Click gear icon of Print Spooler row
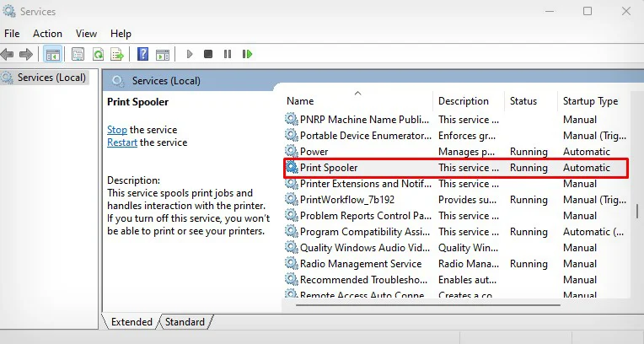 coord(292,167)
